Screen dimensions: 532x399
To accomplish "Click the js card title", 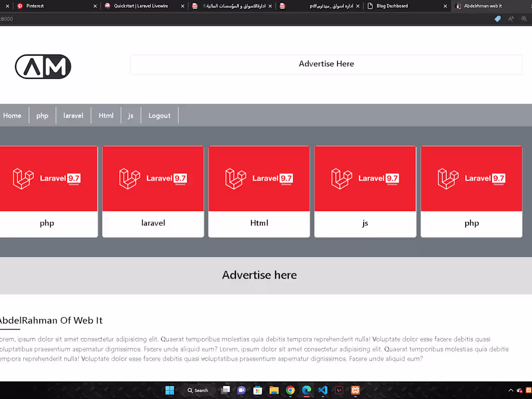I will tap(365, 223).
